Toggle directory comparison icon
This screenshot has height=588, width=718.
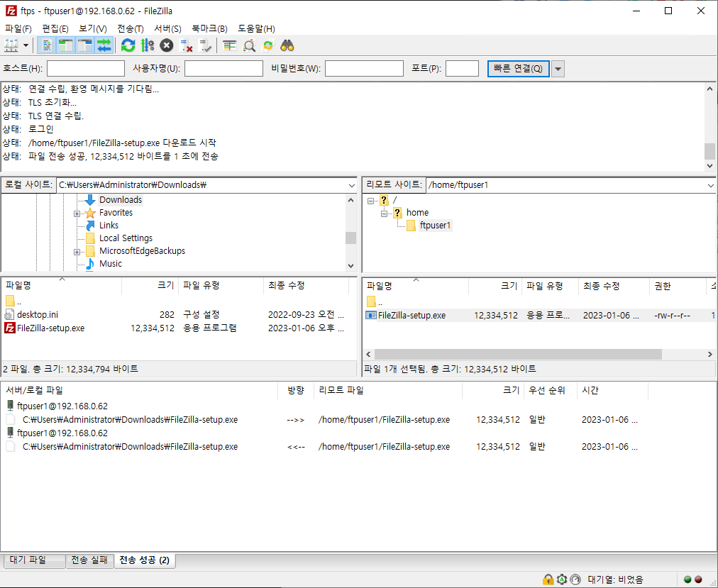point(249,45)
